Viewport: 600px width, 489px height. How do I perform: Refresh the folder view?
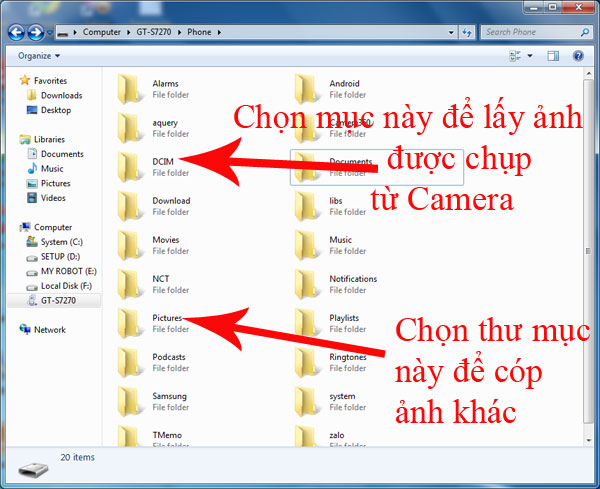click(467, 33)
